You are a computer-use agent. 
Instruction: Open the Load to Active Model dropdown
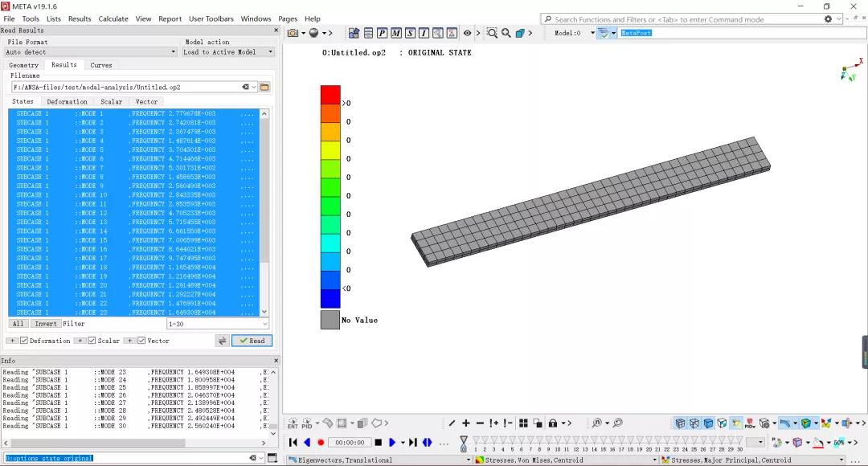click(228, 52)
